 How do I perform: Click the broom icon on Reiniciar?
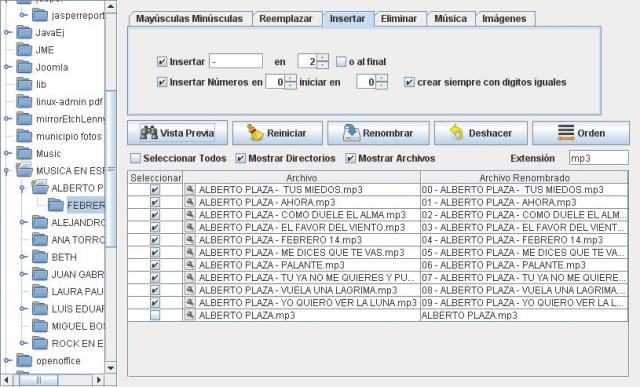point(256,133)
